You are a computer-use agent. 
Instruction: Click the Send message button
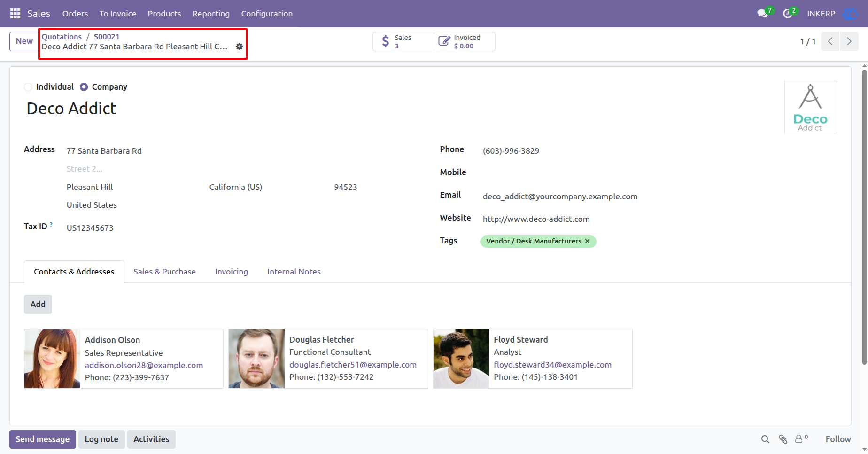click(43, 439)
